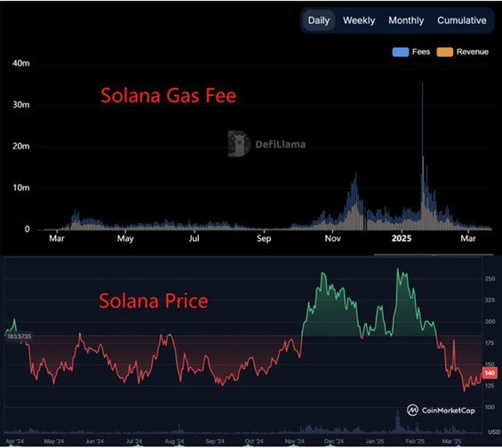Switch chart view to Cumulative

click(x=462, y=20)
